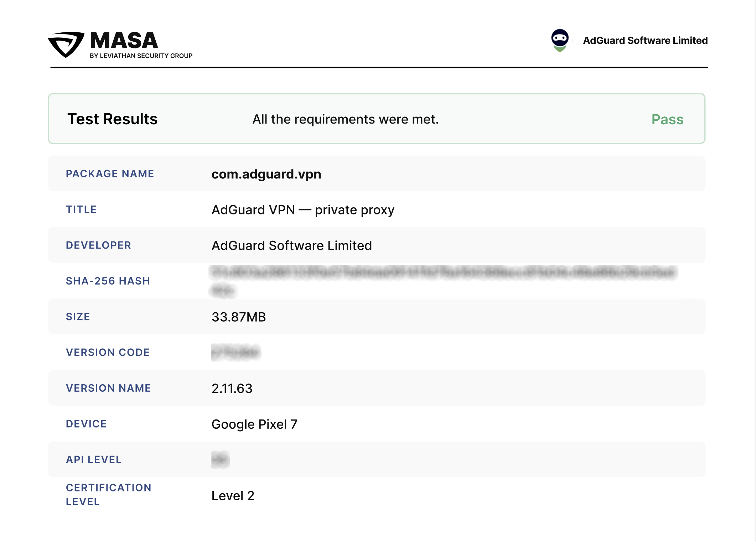Click the MASA shield logo icon
Screen dimensions: 756x542
click(x=66, y=44)
